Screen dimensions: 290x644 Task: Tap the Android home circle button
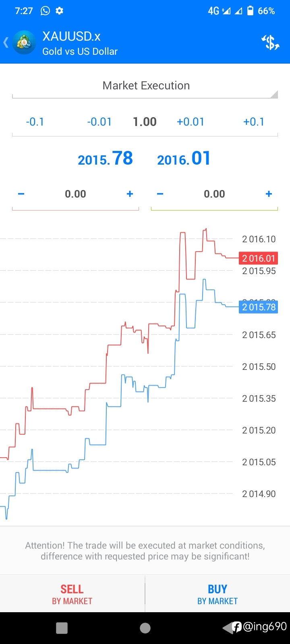pyautogui.click(x=145, y=628)
